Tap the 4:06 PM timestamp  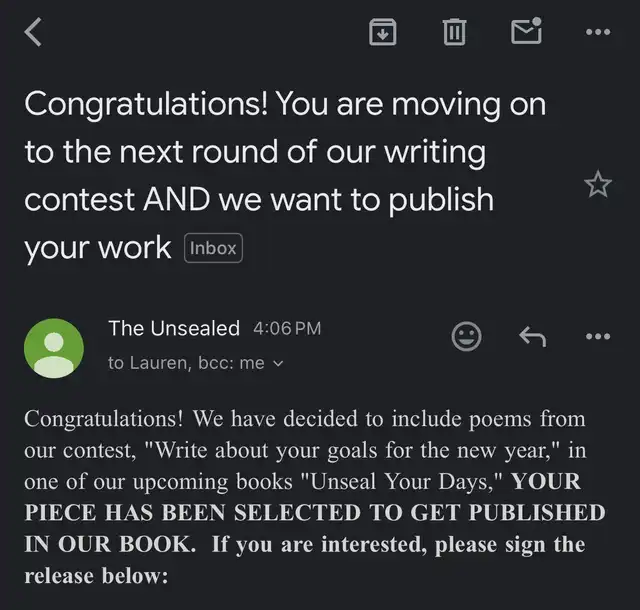coord(287,329)
